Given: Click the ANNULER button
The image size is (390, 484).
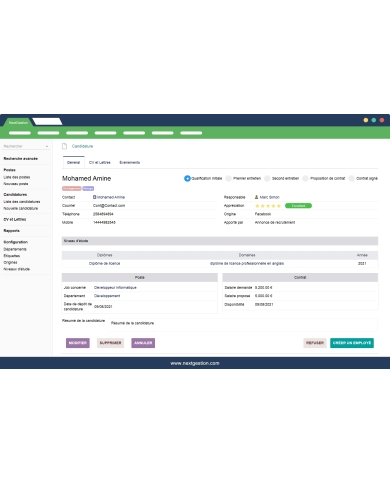Looking at the screenshot, I should [x=143, y=343].
